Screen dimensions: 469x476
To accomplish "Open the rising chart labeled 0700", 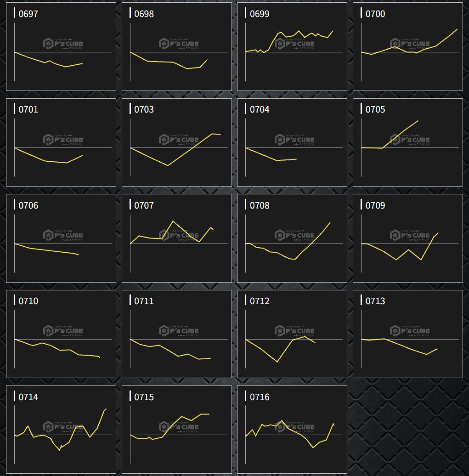I will point(408,47).
